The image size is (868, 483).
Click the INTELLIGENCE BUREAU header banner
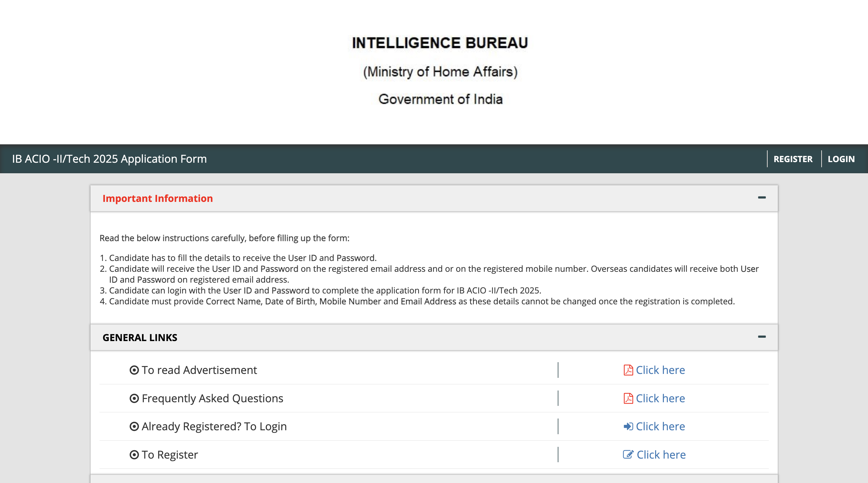click(x=440, y=43)
